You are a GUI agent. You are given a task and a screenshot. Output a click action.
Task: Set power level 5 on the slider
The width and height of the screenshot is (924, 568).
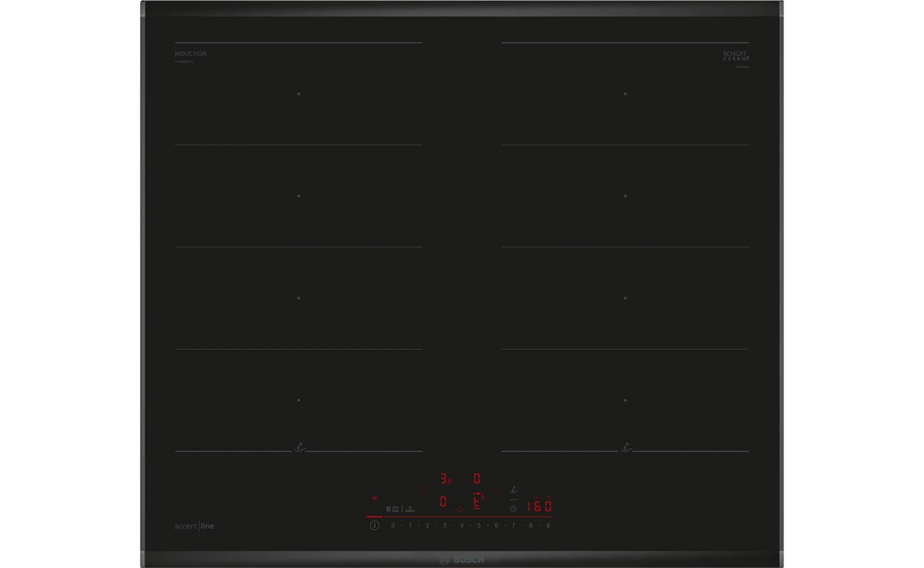pyautogui.click(x=479, y=526)
